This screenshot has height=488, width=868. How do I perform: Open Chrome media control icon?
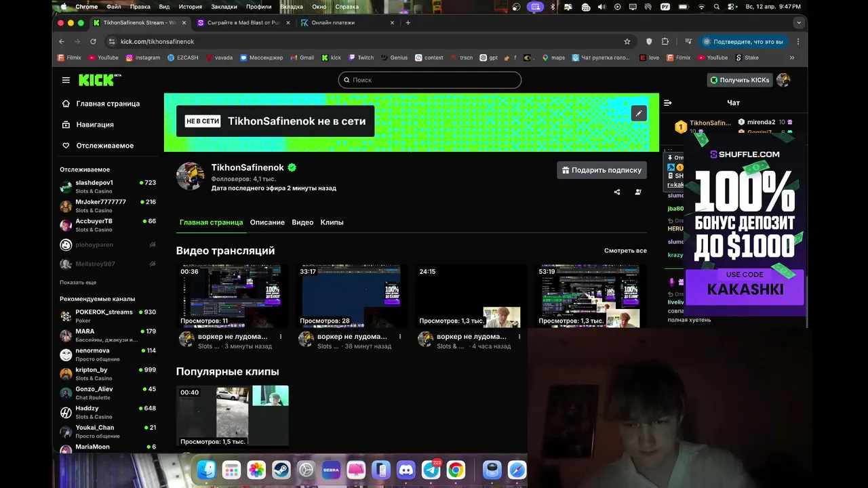coord(689,41)
